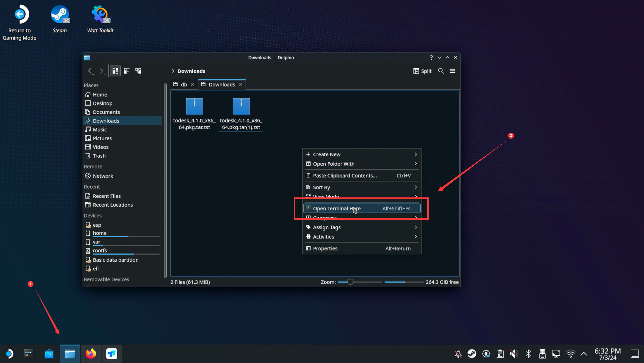Switch to the db tab
This screenshot has width=644, height=363.
tap(183, 84)
